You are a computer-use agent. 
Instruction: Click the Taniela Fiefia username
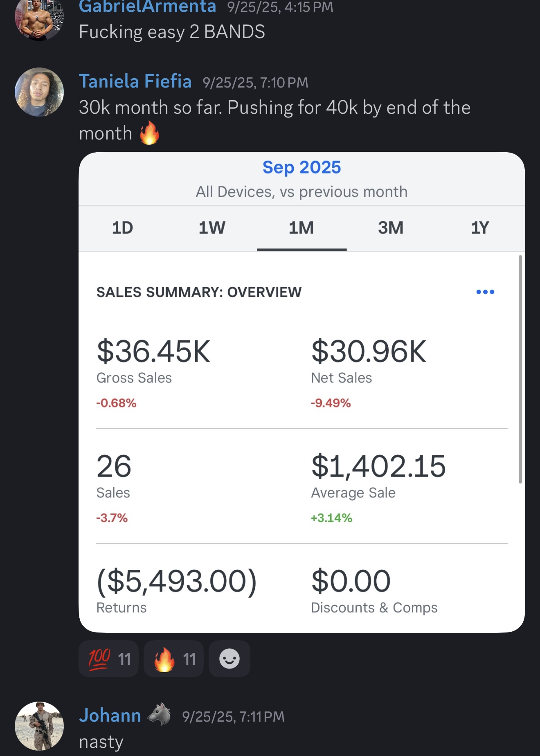tap(135, 81)
